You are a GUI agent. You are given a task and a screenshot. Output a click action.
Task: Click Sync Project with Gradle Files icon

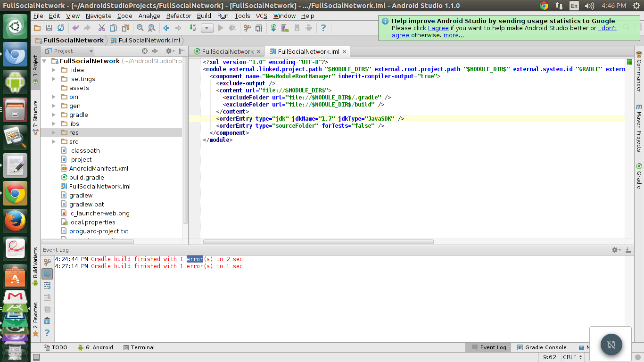[273, 28]
